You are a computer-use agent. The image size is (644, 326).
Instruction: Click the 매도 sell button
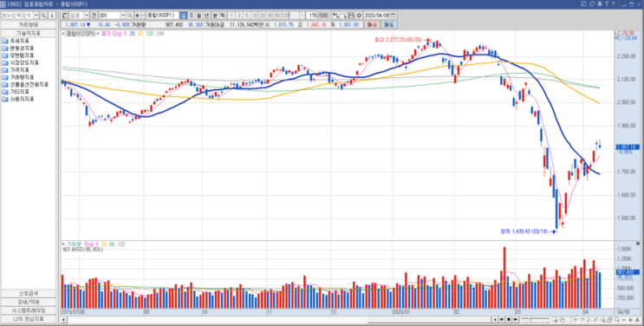coord(389,24)
